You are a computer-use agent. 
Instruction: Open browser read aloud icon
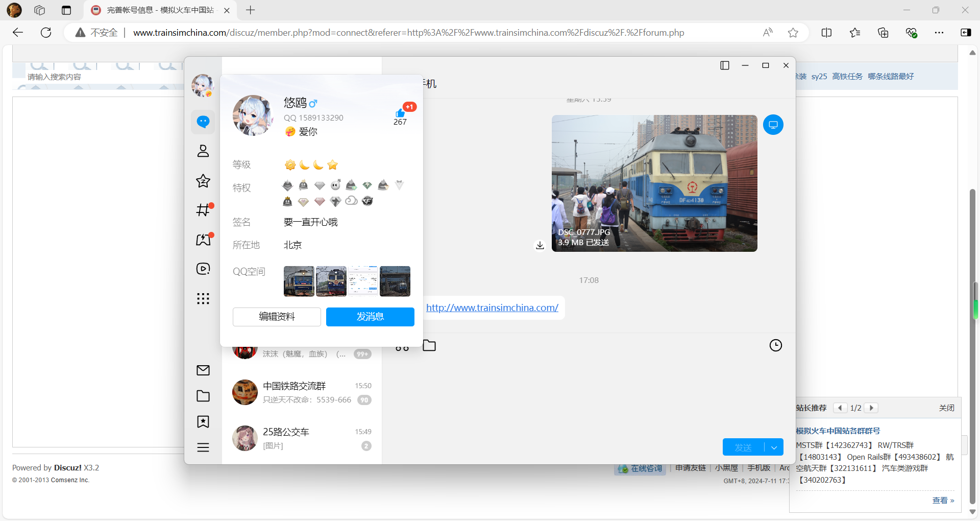[x=768, y=33]
